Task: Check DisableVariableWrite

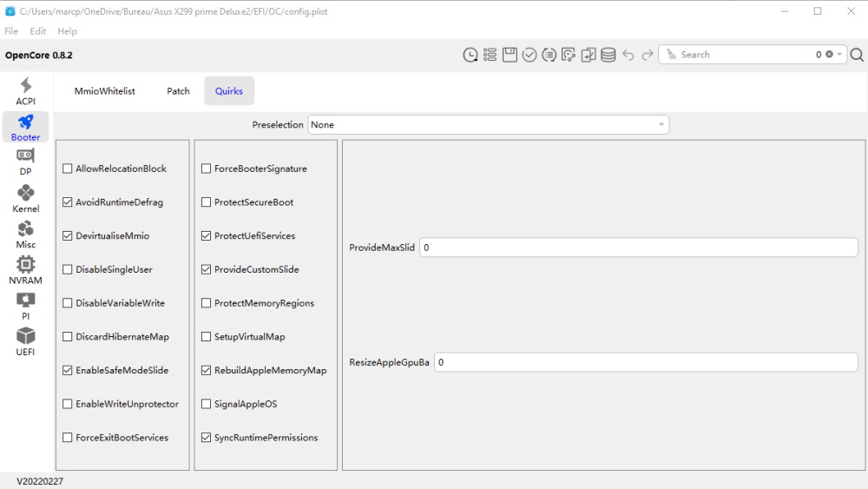Action: coord(68,303)
